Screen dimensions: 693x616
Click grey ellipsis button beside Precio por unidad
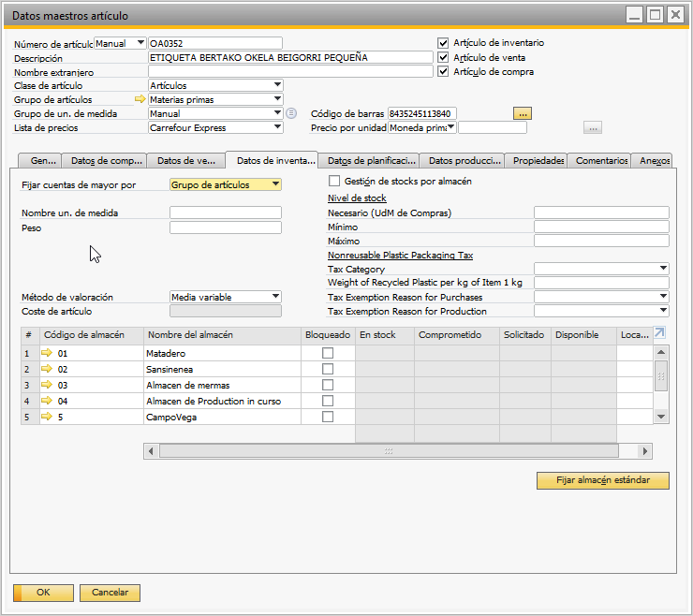click(593, 127)
